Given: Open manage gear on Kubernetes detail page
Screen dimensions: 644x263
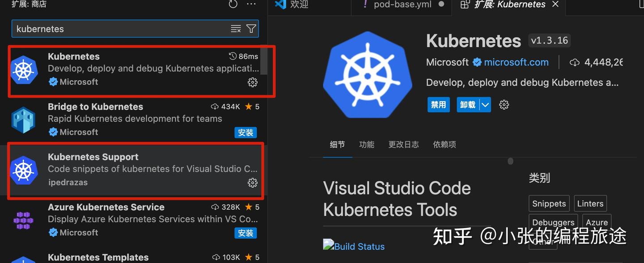Looking at the screenshot, I should coord(504,105).
